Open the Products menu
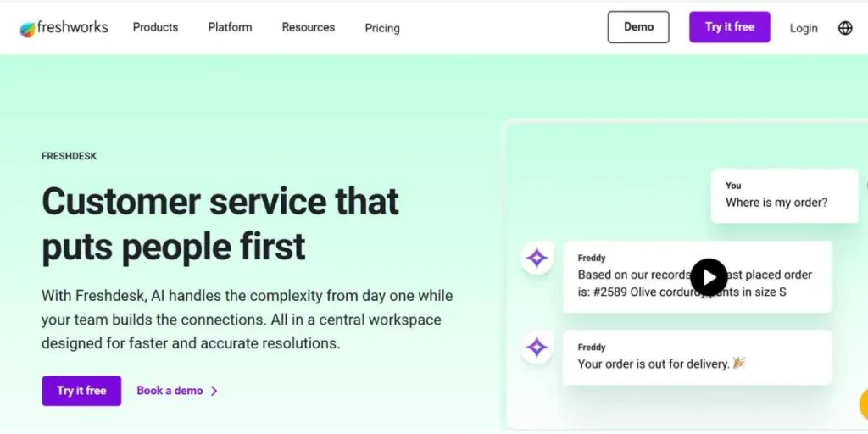Image resolution: width=868 pixels, height=434 pixels. click(x=156, y=27)
